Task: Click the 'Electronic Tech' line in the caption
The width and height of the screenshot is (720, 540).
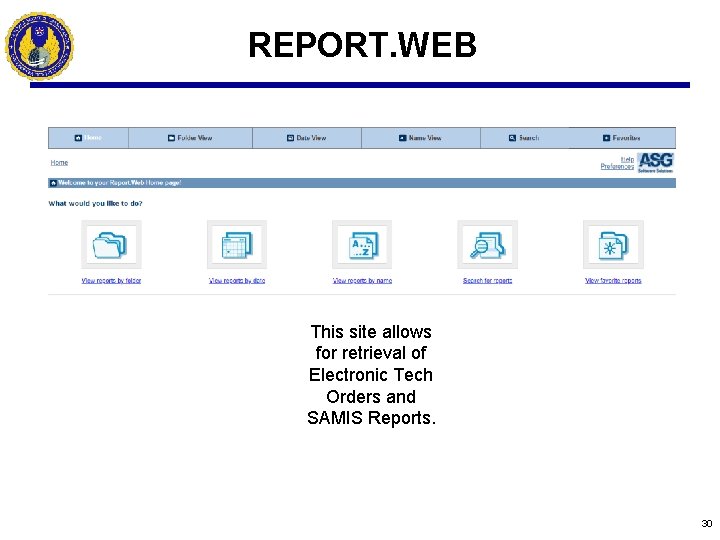Action: tap(371, 375)
